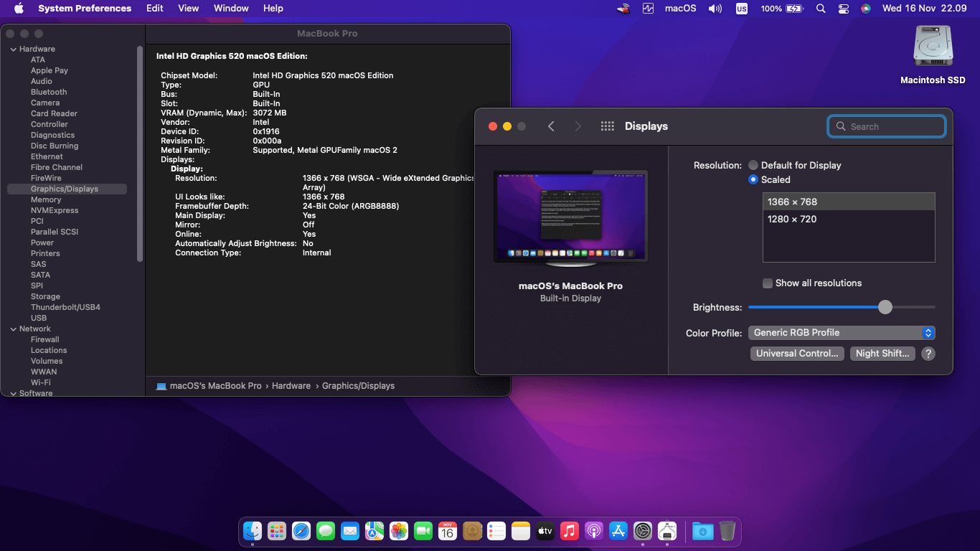Enable Show all resolutions
Screen dimensions: 980x551
(767, 283)
